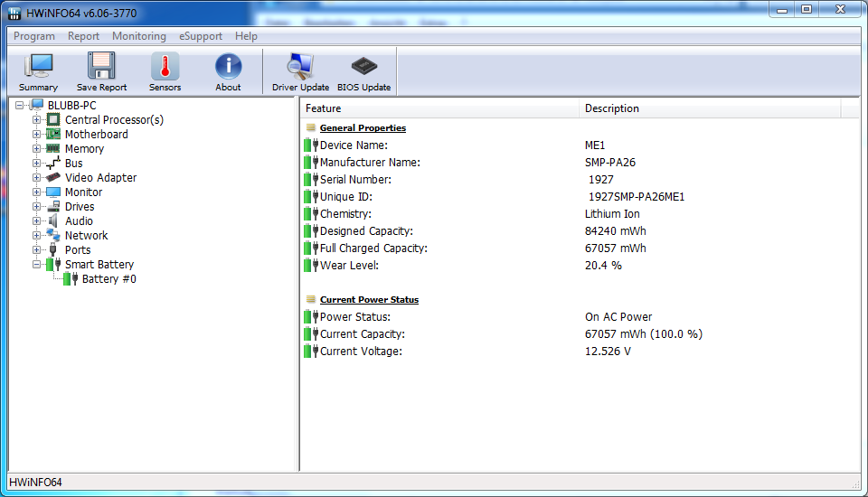Open the Help menu
Screen dimensions: 868x497
tap(246, 36)
